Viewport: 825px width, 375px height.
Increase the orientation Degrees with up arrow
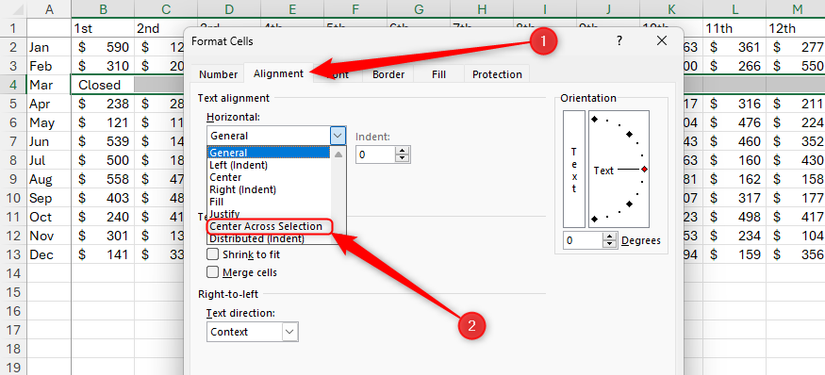(x=610, y=237)
